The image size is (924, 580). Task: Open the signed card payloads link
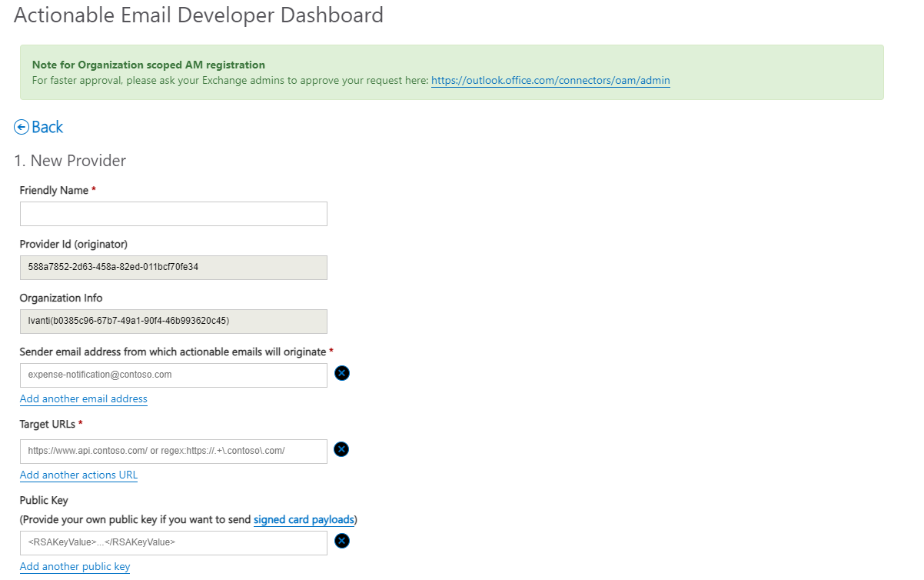(x=304, y=520)
